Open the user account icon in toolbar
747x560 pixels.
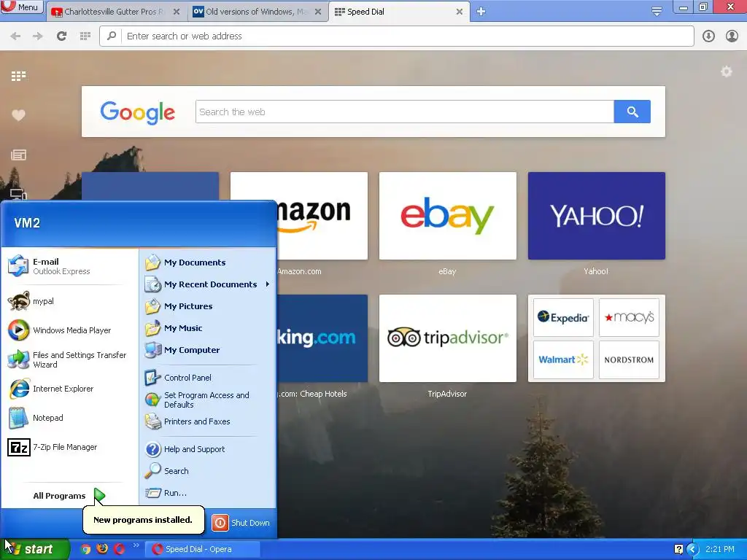coord(732,36)
